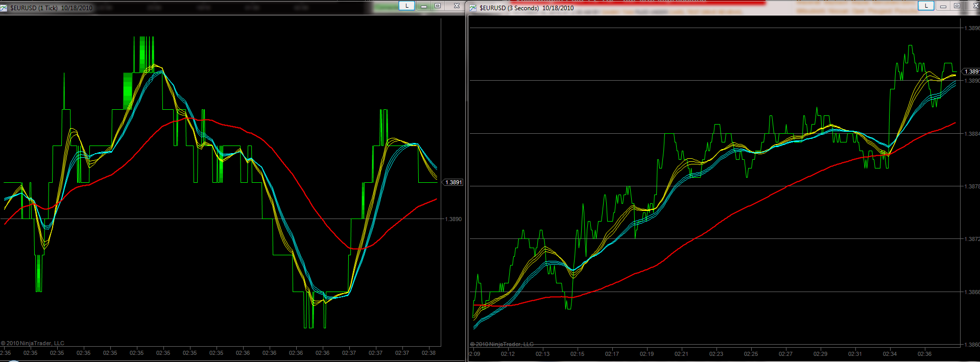Click the current price marker on the 3 Seconds chart
This screenshot has height=362, width=980.
(x=970, y=71)
